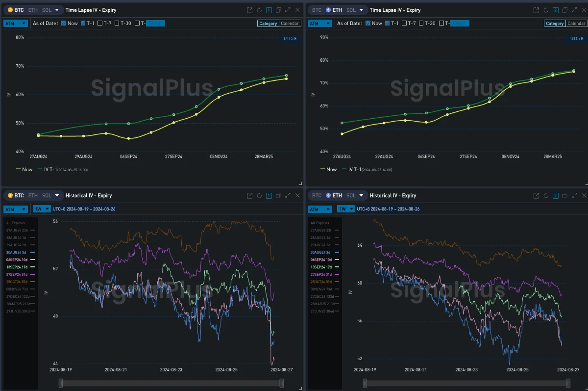Enable the T-7 checkbox in BTC Time Lapse

tap(100, 23)
